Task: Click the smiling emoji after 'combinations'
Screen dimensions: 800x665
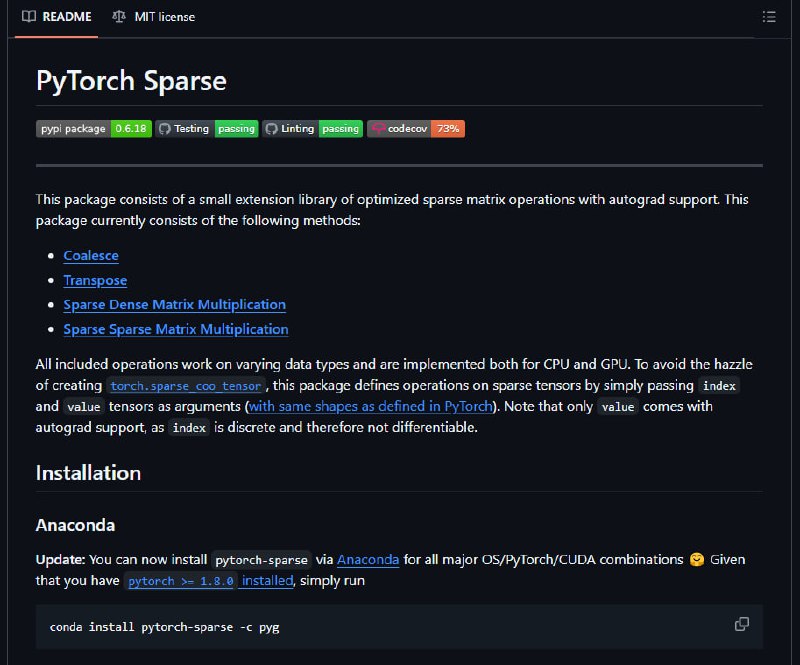Action: click(x=696, y=560)
